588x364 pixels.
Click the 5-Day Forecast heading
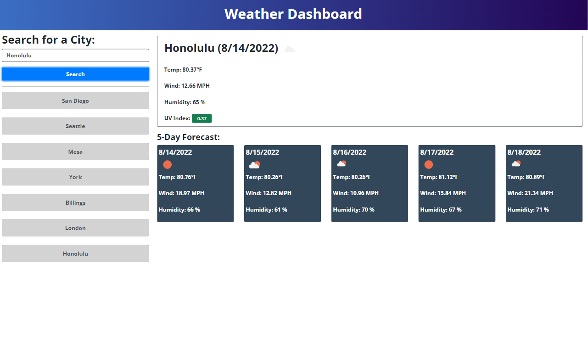tap(188, 137)
